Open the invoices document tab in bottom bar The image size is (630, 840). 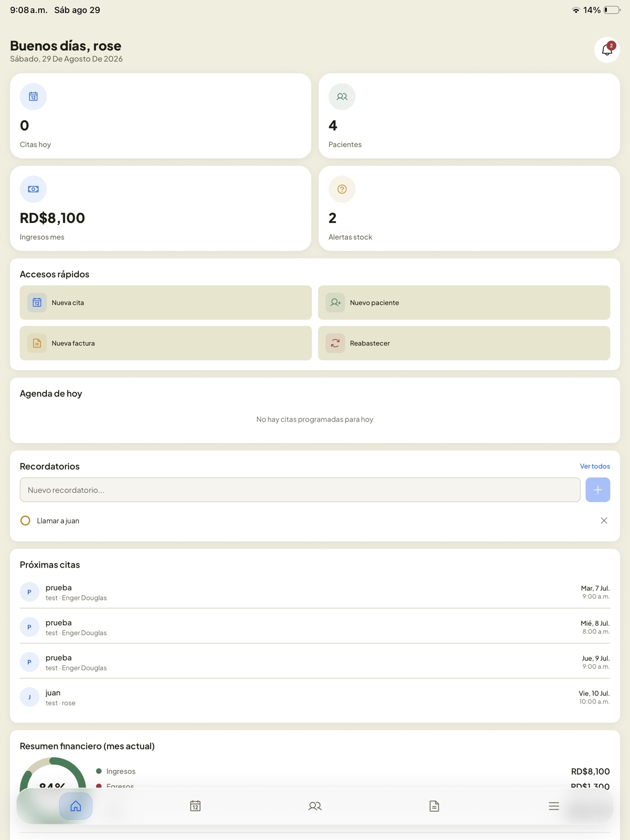click(434, 806)
